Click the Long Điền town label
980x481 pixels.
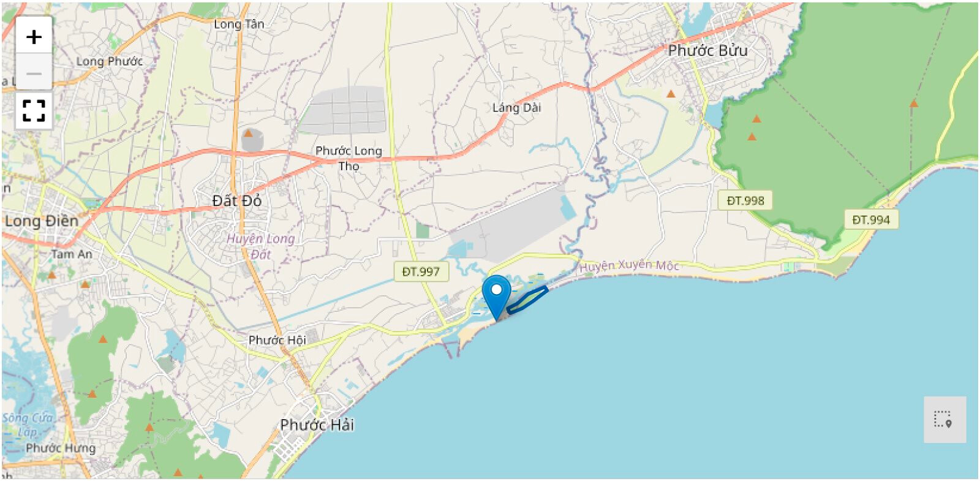coord(42,221)
